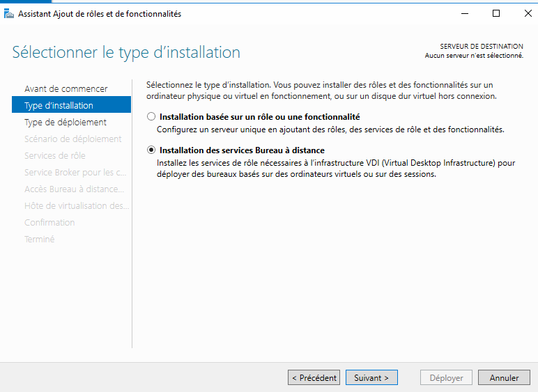
Task: Click the 'Installation des services Bureau à distance' label
Action: [x=242, y=150]
